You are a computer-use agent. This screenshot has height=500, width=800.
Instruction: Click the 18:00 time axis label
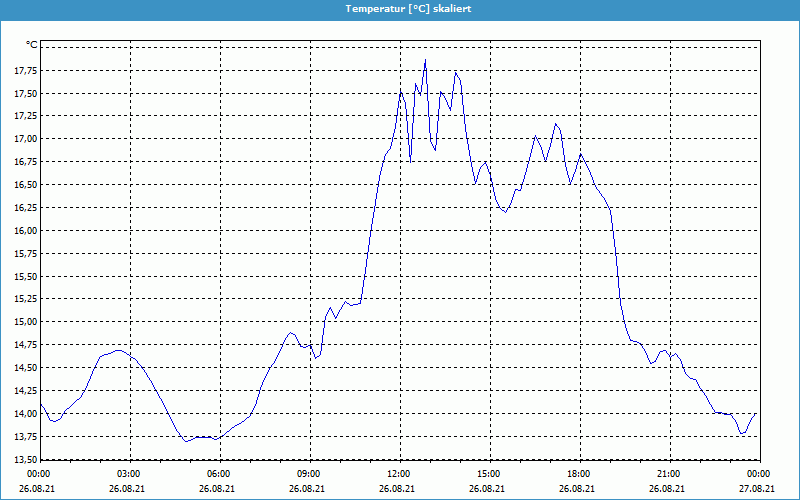click(578, 474)
